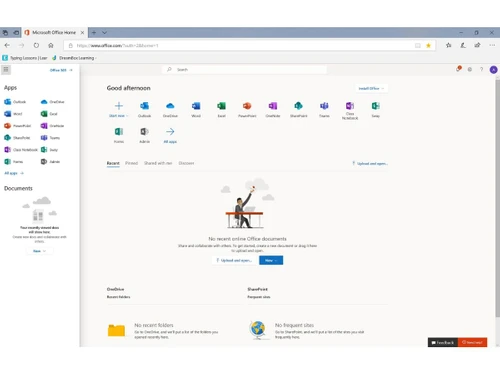Launch Word from the Apps sidebar list
Image resolution: width=500 pixels, height=375 pixels.
13,114
